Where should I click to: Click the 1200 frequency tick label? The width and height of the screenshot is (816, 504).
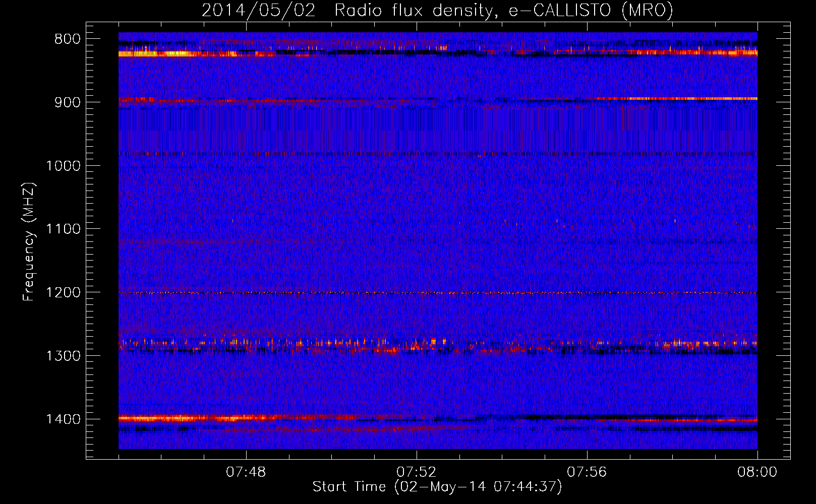(63, 293)
